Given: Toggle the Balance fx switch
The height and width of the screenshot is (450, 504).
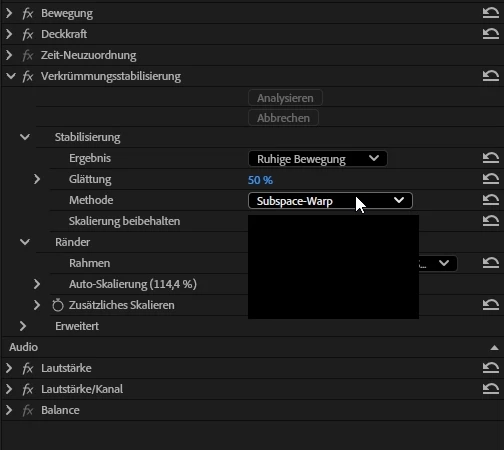Looking at the screenshot, I should click(x=28, y=410).
